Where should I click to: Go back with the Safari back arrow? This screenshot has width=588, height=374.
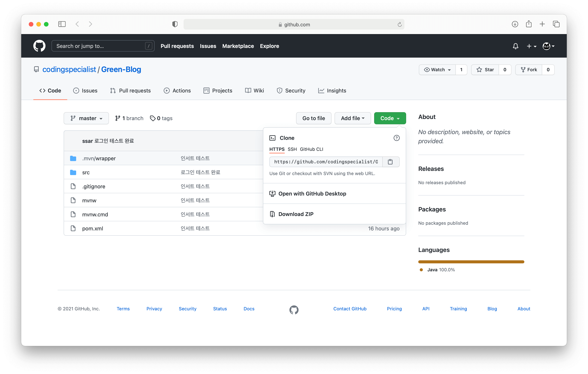pos(77,24)
